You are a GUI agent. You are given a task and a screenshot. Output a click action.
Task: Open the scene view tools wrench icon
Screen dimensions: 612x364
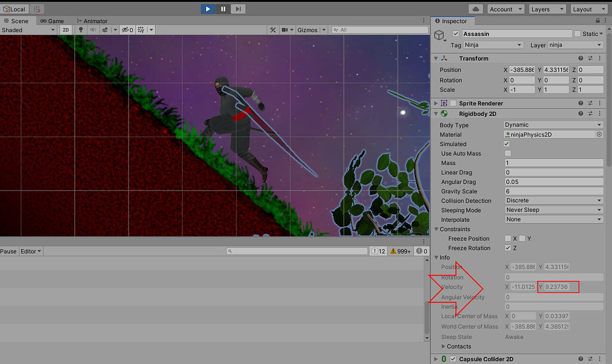tap(273, 29)
